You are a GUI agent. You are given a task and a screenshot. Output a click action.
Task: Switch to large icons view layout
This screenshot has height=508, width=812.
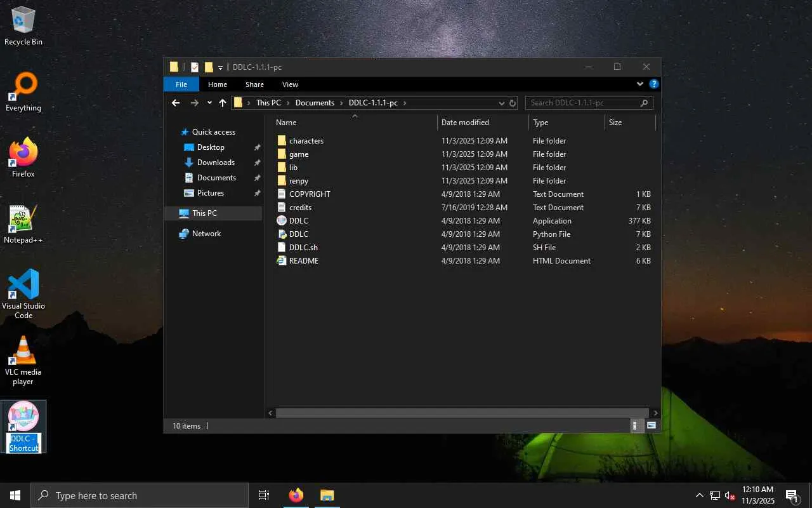[652, 425]
